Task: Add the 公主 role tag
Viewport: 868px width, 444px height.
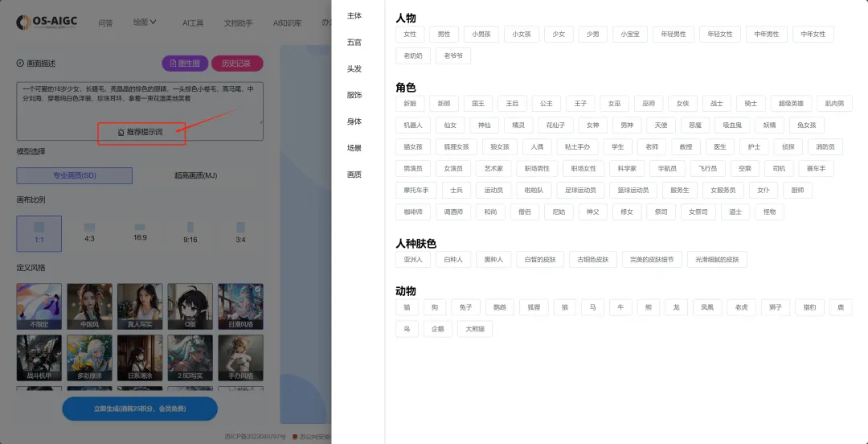Action: pyautogui.click(x=547, y=104)
